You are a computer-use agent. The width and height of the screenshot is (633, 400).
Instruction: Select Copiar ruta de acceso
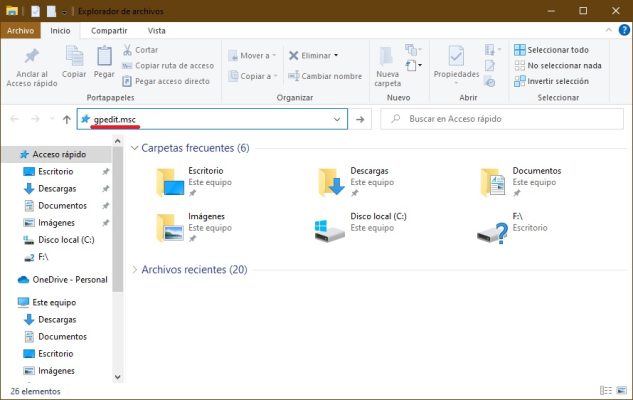point(168,65)
